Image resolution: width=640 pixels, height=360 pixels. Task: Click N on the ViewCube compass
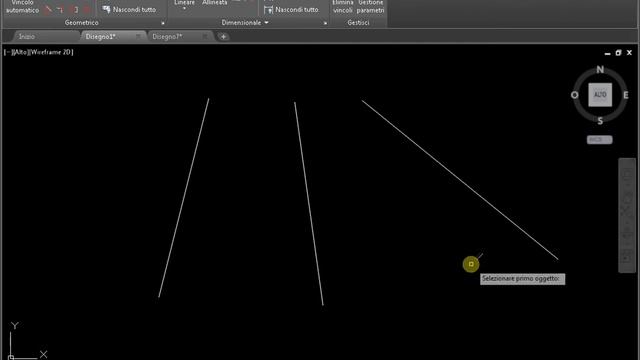tap(600, 69)
